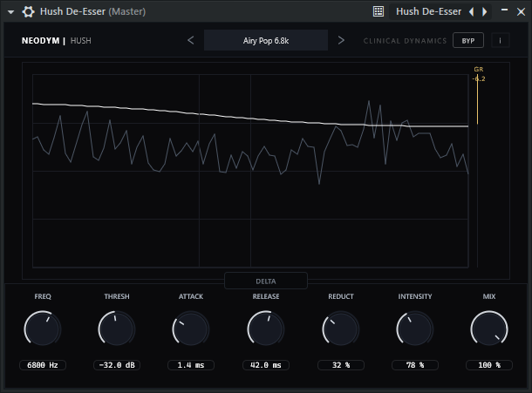Click the HUSH product name label
Image resolution: width=532 pixels, height=393 pixels.
pyautogui.click(x=81, y=41)
